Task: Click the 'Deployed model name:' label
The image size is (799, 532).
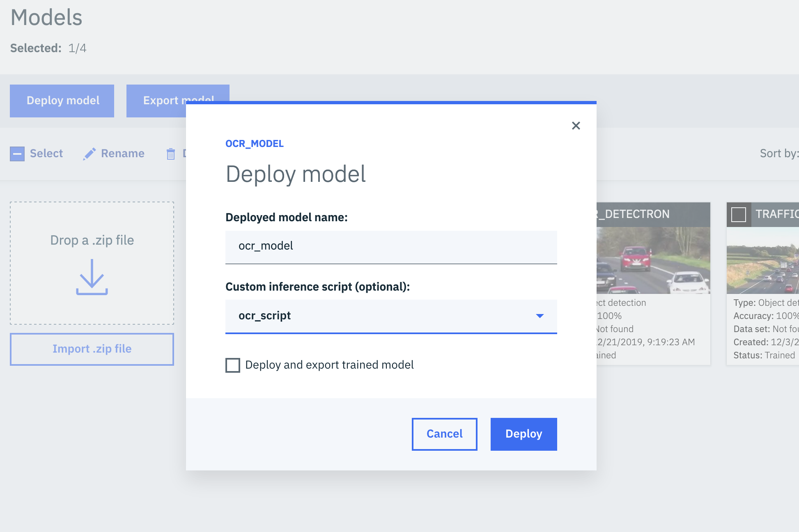Action: [x=287, y=218]
